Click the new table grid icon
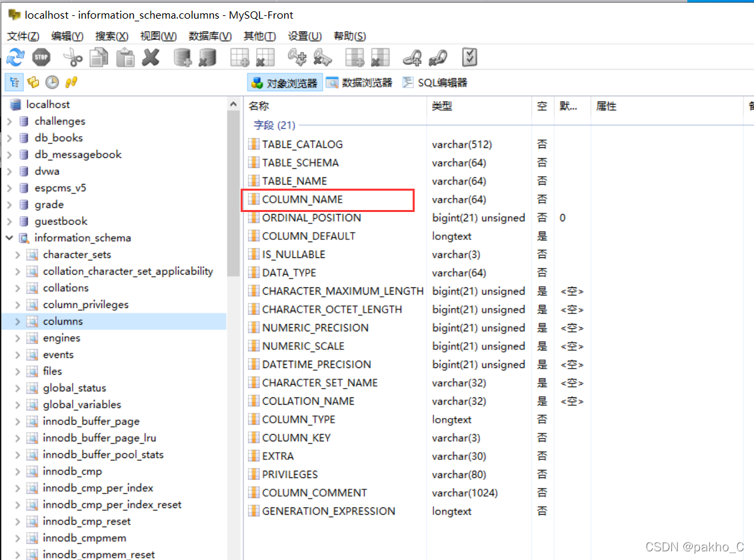Viewport: 754px width, 560px height. [239, 58]
